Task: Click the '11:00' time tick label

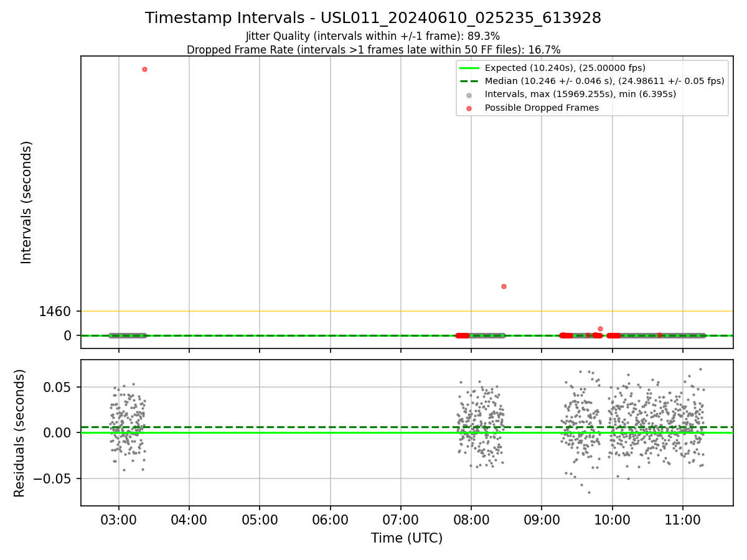Action: [683, 519]
